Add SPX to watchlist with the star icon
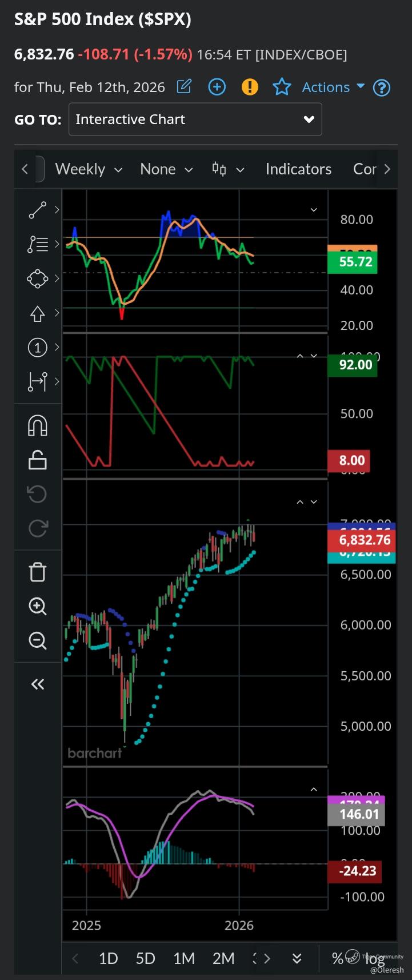The width and height of the screenshot is (412, 980). 282,87
